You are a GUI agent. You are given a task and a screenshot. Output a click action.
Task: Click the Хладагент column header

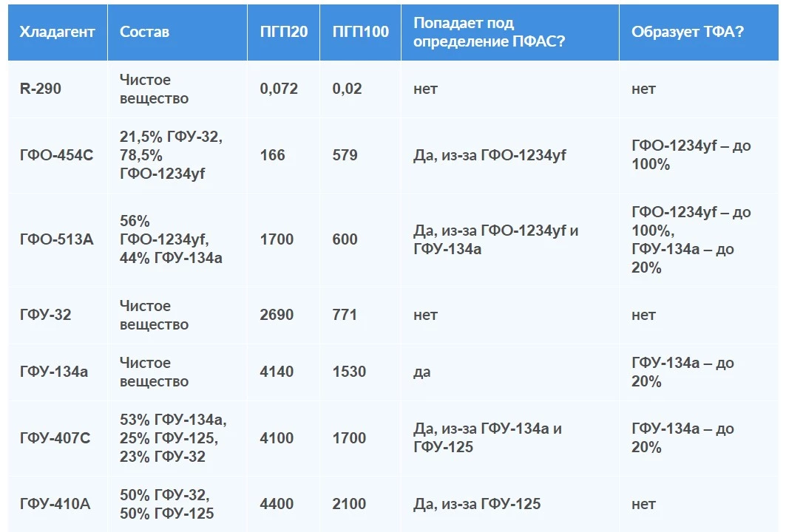[57, 32]
